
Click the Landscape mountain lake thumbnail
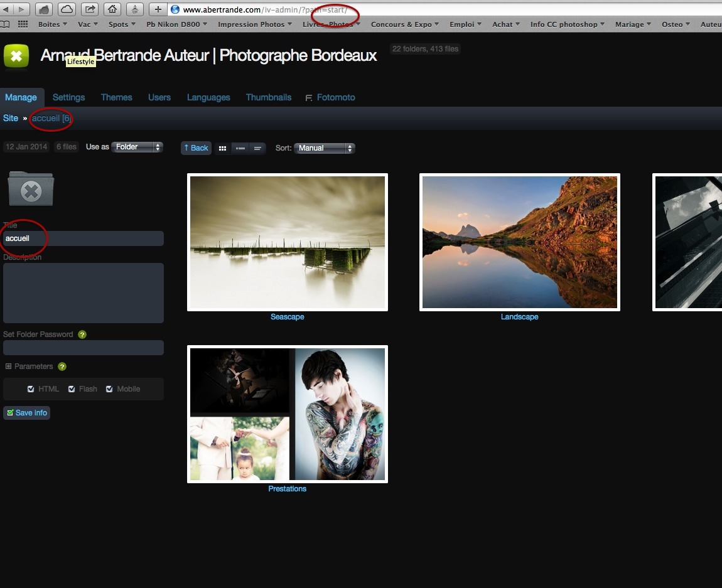tap(519, 242)
